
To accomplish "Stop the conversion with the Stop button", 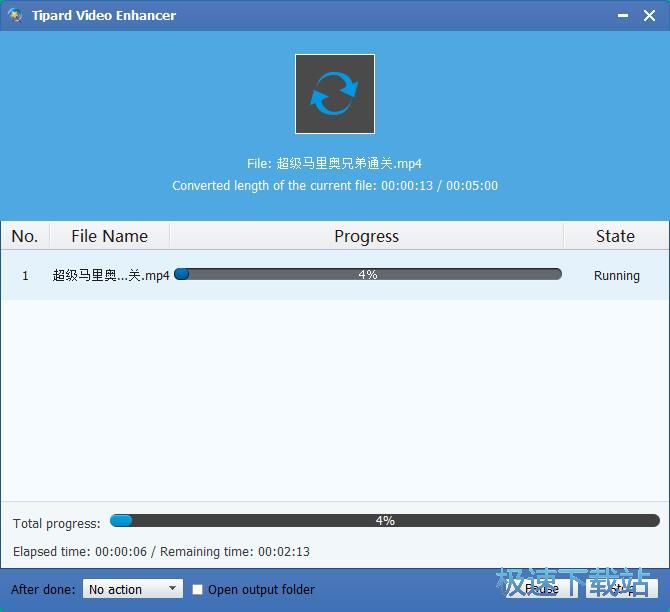I will click(x=622, y=589).
